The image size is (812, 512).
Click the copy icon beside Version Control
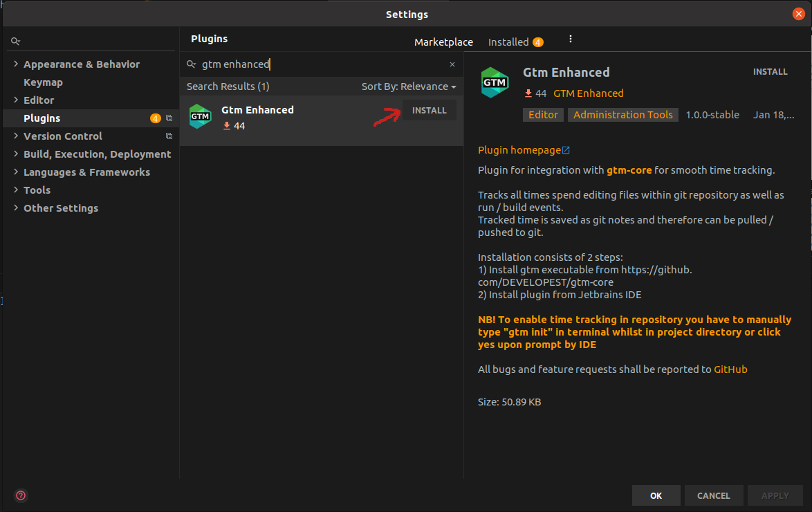coord(169,136)
